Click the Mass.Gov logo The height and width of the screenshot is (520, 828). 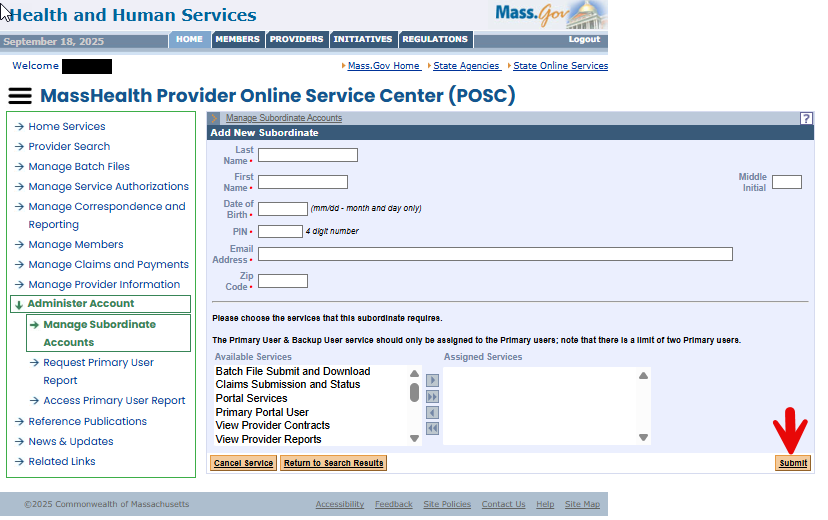(550, 15)
